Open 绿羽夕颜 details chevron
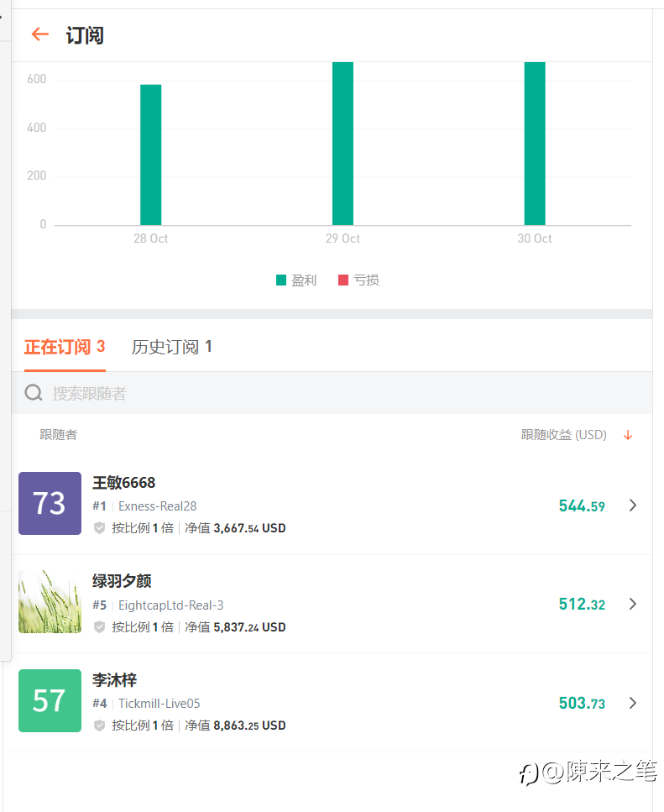The width and height of the screenshot is (664, 812). pyautogui.click(x=632, y=604)
